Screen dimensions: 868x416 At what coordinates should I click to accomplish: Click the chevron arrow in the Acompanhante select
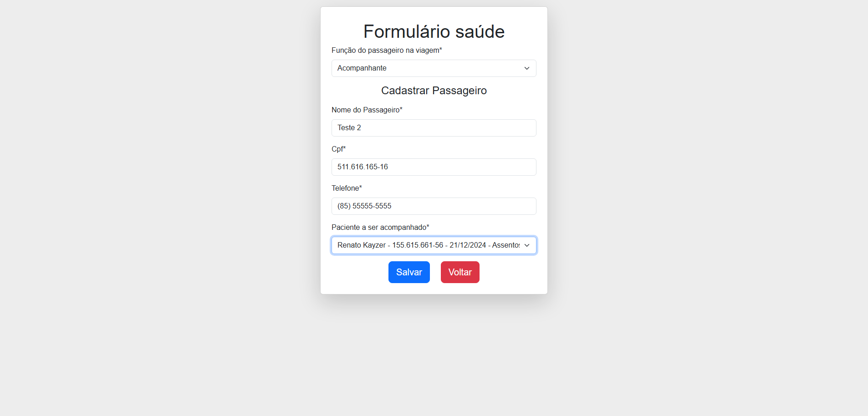[527, 68]
